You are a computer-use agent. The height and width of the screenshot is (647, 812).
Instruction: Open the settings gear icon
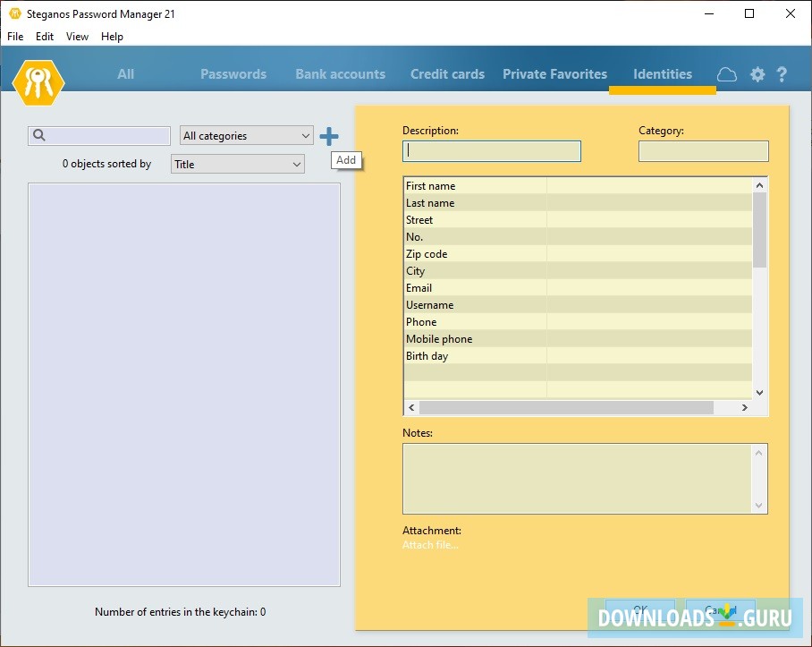click(x=757, y=74)
